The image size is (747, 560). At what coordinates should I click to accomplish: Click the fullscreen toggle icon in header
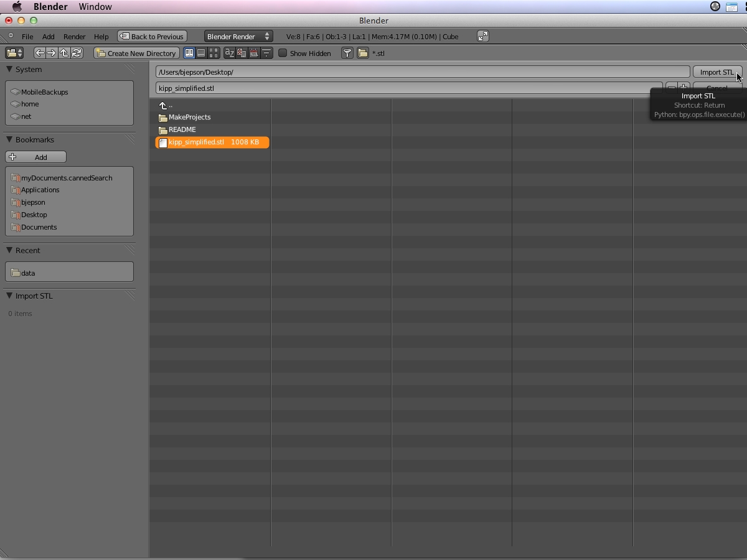[483, 36]
